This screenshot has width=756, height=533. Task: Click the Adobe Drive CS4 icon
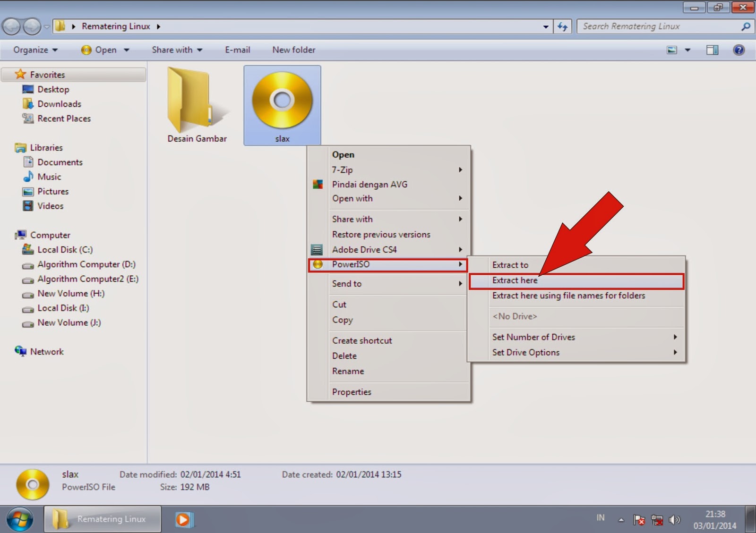pyautogui.click(x=316, y=249)
